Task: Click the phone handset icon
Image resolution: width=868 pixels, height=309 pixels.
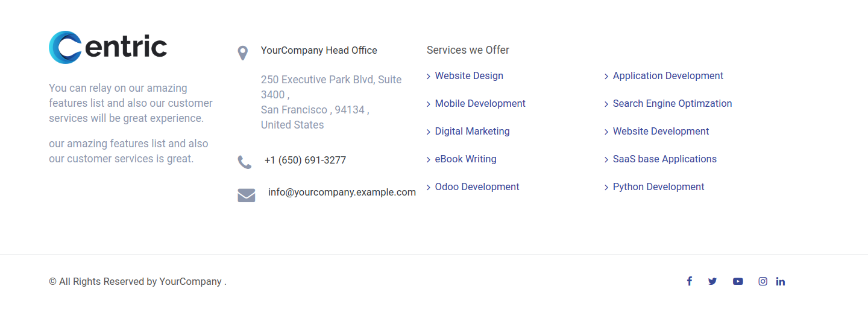Action: point(245,162)
